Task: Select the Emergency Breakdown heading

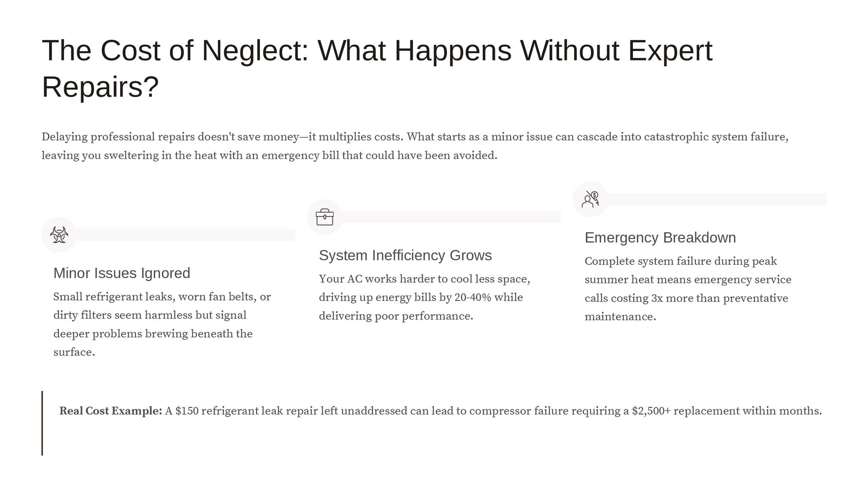Action: [660, 238]
